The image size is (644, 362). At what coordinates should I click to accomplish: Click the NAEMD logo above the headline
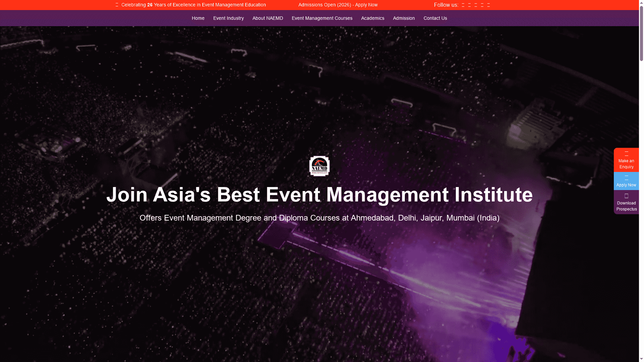(x=319, y=166)
